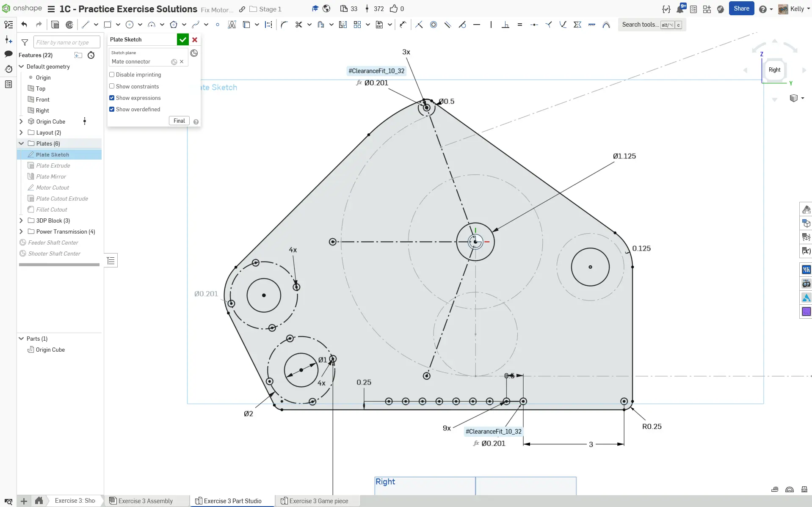The image size is (812, 507).
Task: Select the sketch Text tool
Action: point(232,25)
